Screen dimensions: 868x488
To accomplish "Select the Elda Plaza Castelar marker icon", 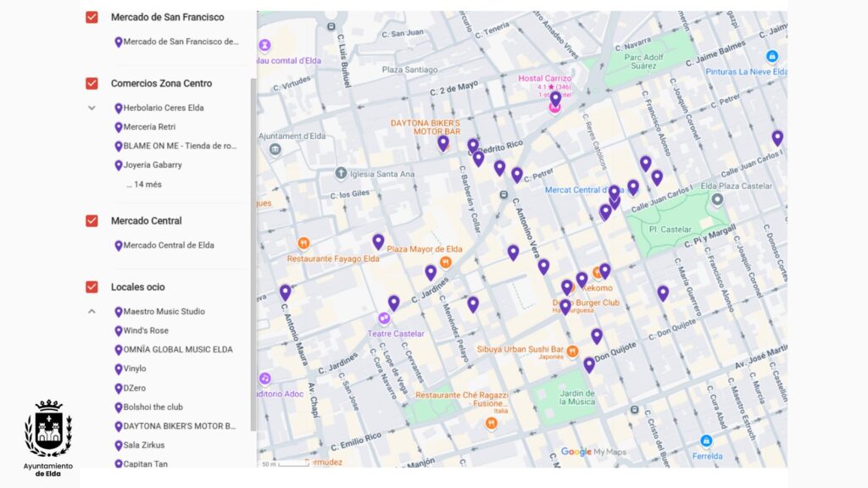I will point(717,200).
